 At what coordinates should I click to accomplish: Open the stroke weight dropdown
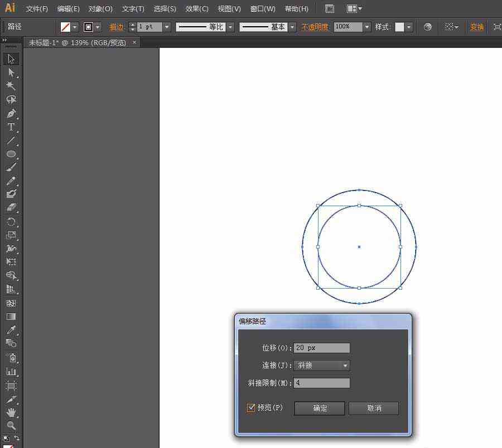pos(167,27)
